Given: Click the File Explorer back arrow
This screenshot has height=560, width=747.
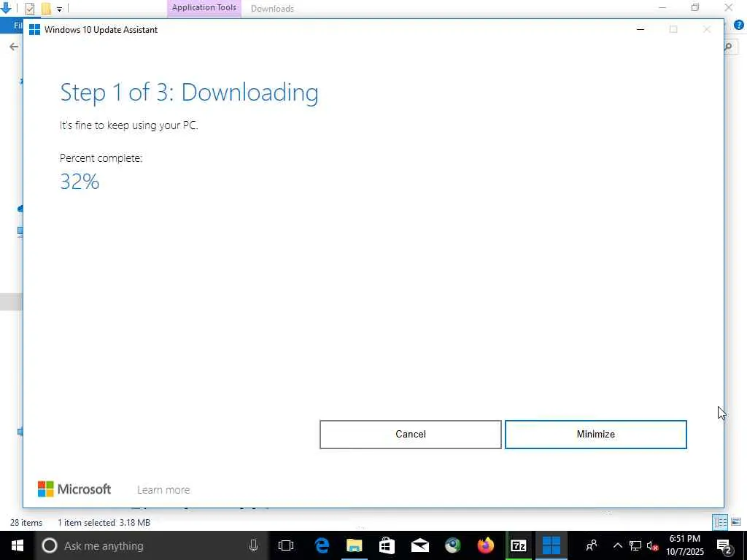Looking at the screenshot, I should point(14,47).
